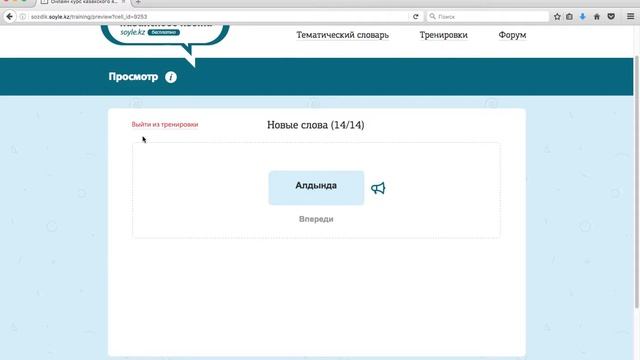Open the Firefox hamburger menu
Screen dimensions: 640x360
pyautogui.click(x=631, y=16)
